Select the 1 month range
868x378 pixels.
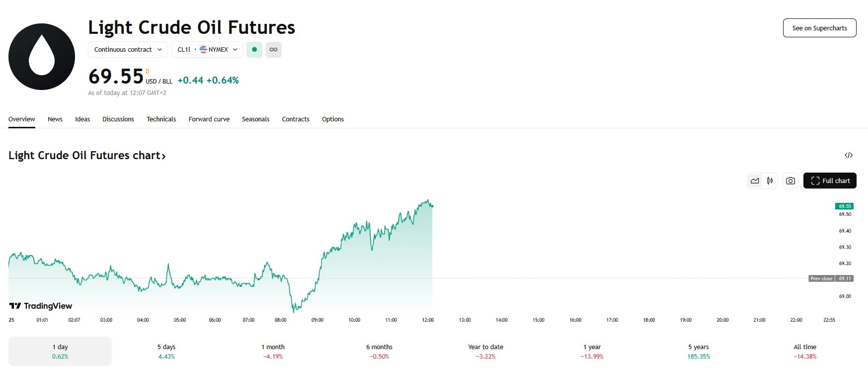coord(273,352)
